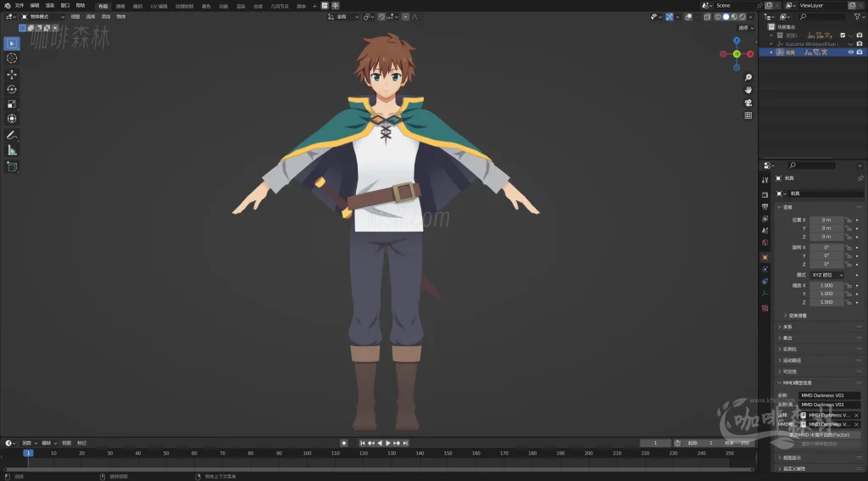Expand the Relations panel
This screenshot has width=868, height=481.
click(x=787, y=327)
